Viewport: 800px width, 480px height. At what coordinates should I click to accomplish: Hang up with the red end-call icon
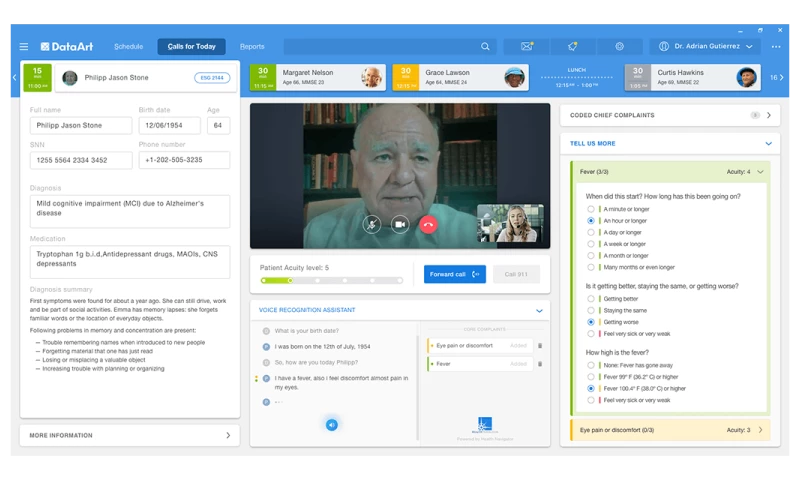428,225
